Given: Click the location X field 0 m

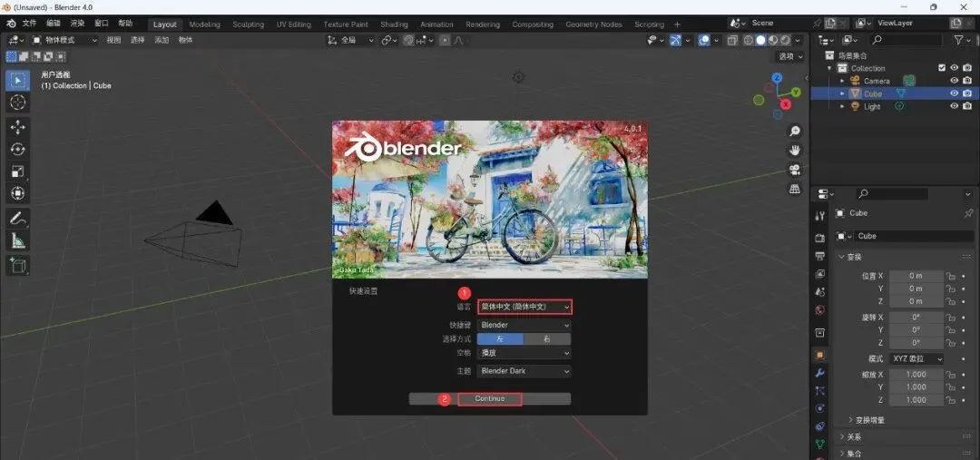Looking at the screenshot, I should coord(916,276).
